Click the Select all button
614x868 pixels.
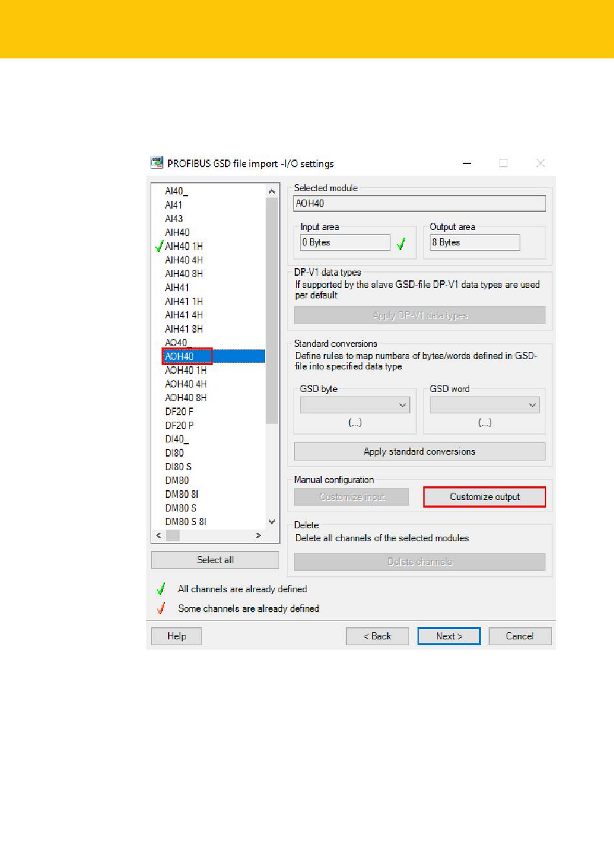215,560
